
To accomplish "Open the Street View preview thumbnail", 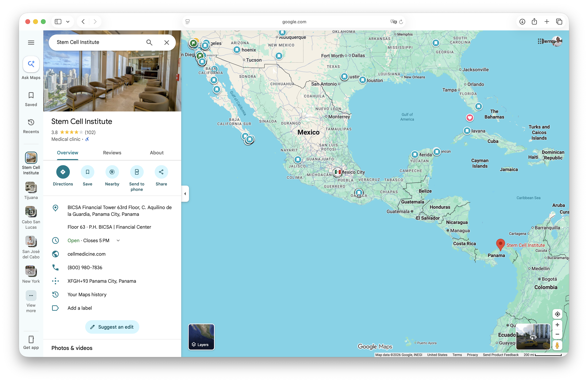I will [533, 337].
